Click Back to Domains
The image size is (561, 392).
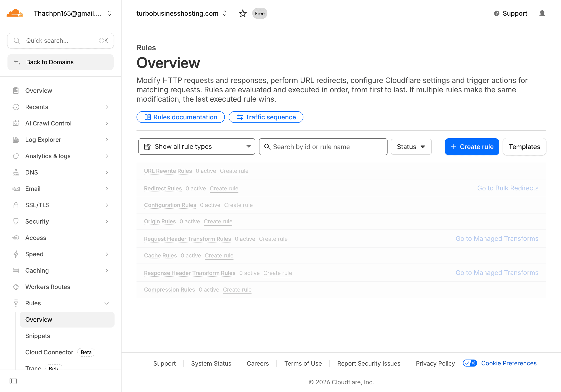coord(60,62)
